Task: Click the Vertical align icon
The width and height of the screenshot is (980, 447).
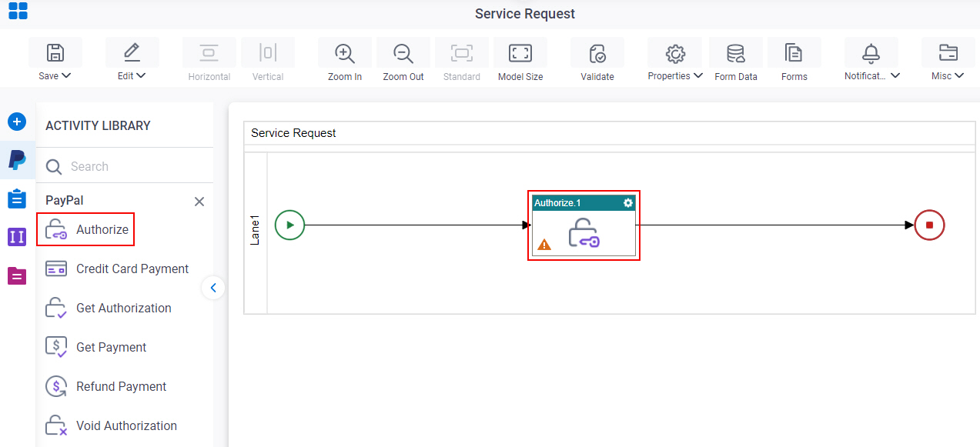Action: click(268, 52)
